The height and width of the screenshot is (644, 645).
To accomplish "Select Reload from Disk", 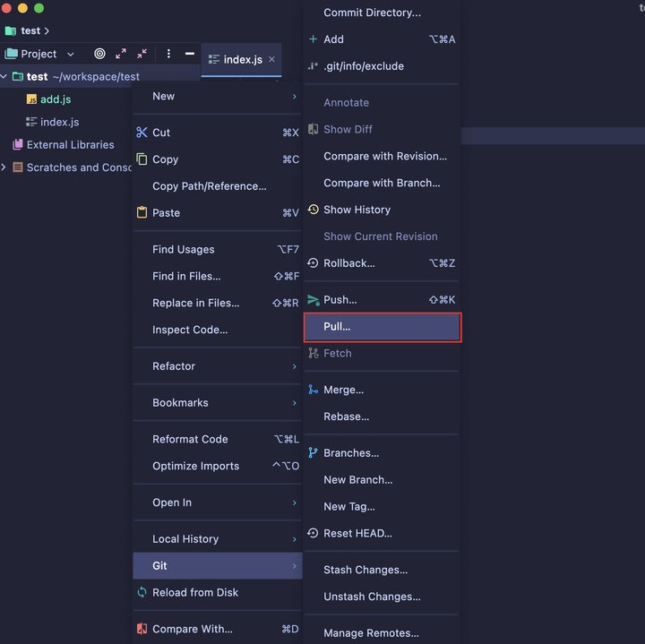I will click(x=217, y=592).
